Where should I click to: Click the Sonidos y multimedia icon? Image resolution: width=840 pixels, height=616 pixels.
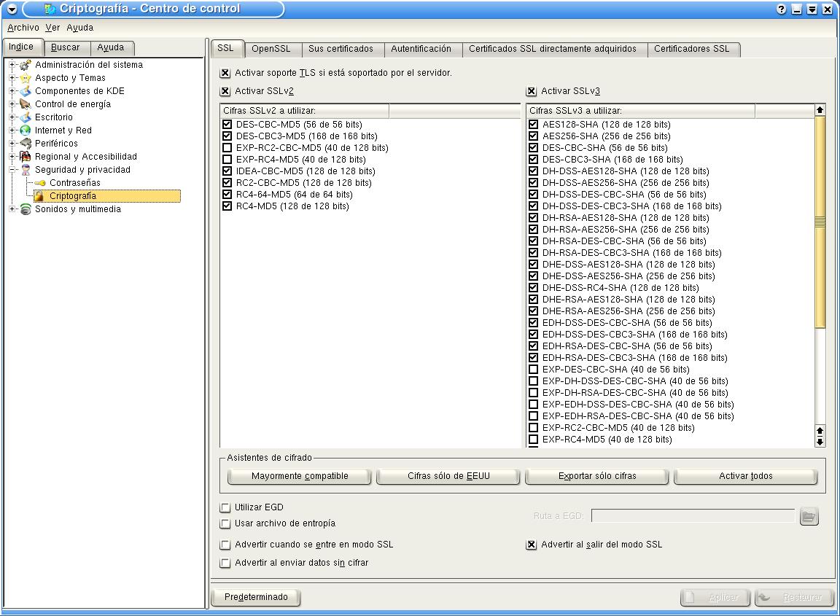click(26, 209)
